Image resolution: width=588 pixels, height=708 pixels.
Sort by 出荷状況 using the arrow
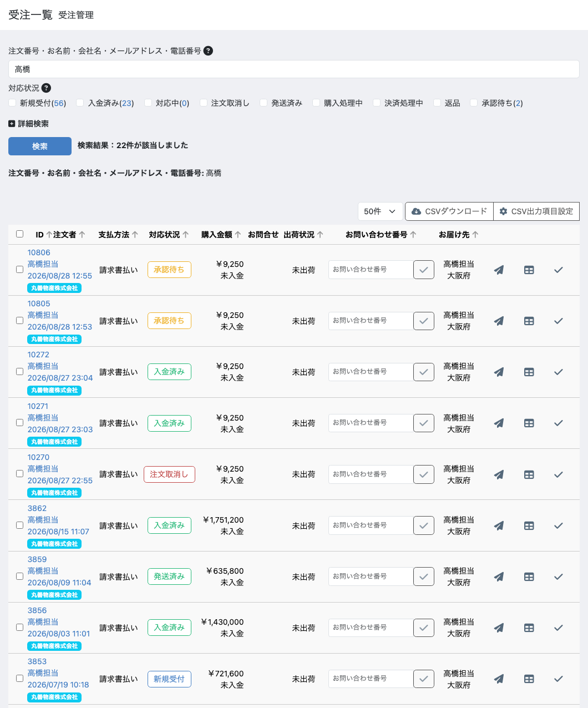pos(320,235)
